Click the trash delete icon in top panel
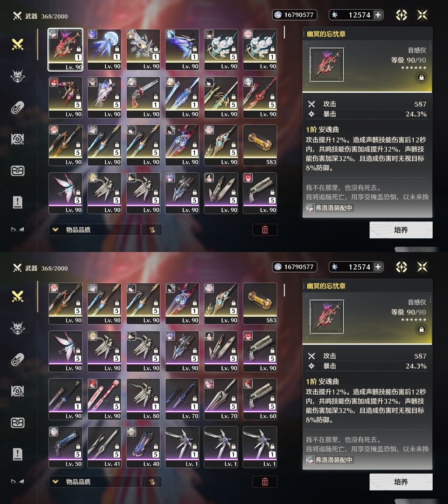 [x=265, y=230]
